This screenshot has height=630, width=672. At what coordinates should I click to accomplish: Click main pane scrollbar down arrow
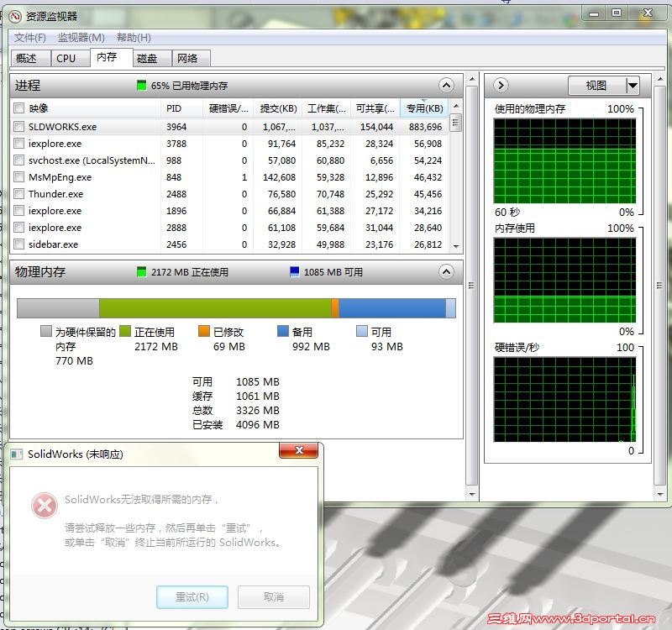(x=472, y=494)
